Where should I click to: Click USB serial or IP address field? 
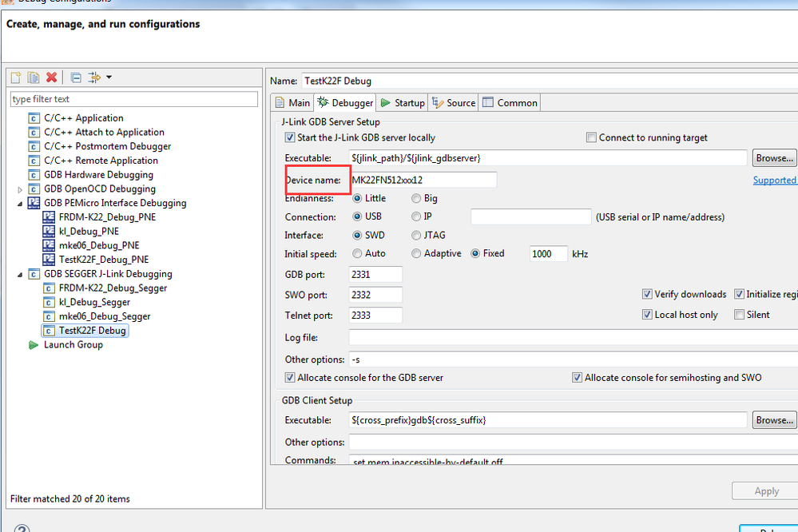tap(531, 216)
